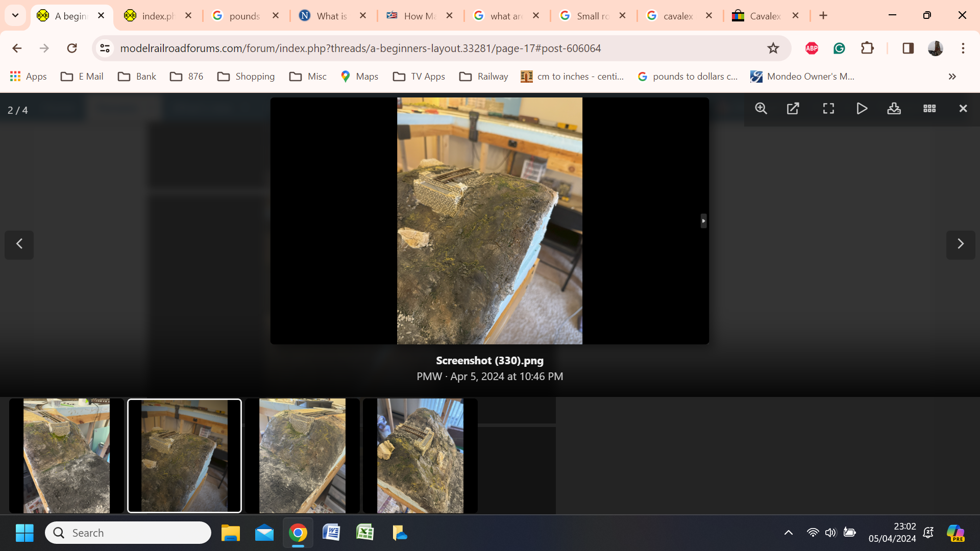Select third thumbnail in filmstrip
The width and height of the screenshot is (980, 551).
(x=302, y=456)
